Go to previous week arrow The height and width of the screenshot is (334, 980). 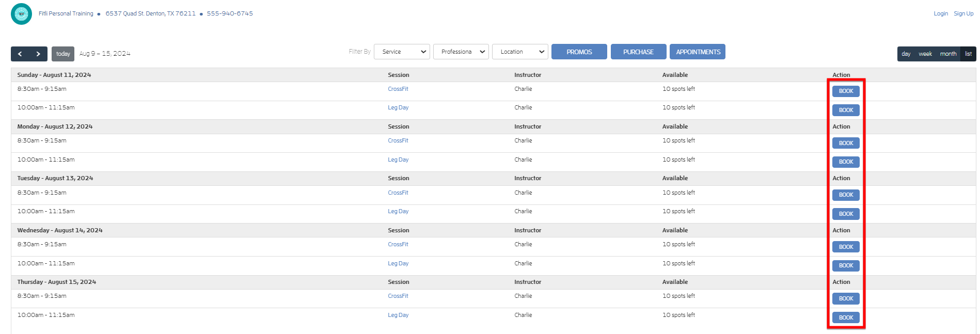point(20,54)
